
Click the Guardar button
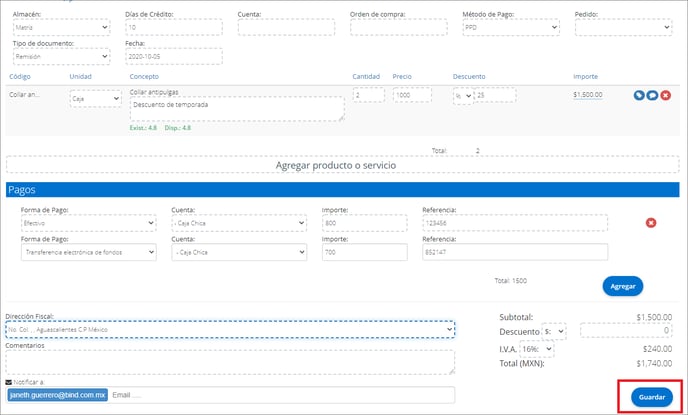click(x=652, y=397)
